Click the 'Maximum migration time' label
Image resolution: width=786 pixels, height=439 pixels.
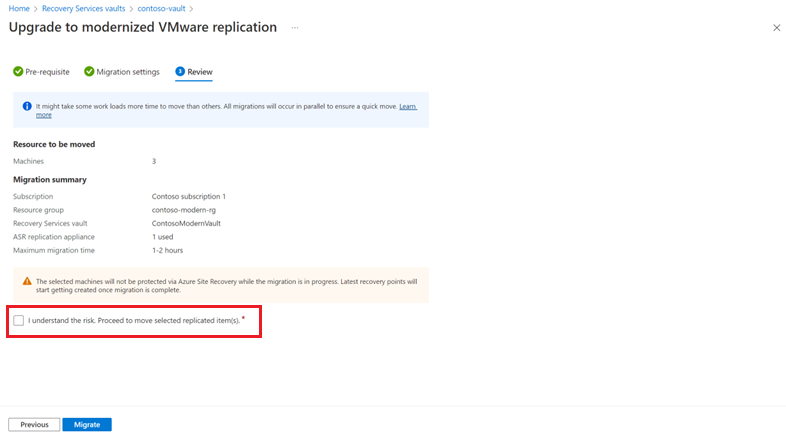pyautogui.click(x=54, y=251)
